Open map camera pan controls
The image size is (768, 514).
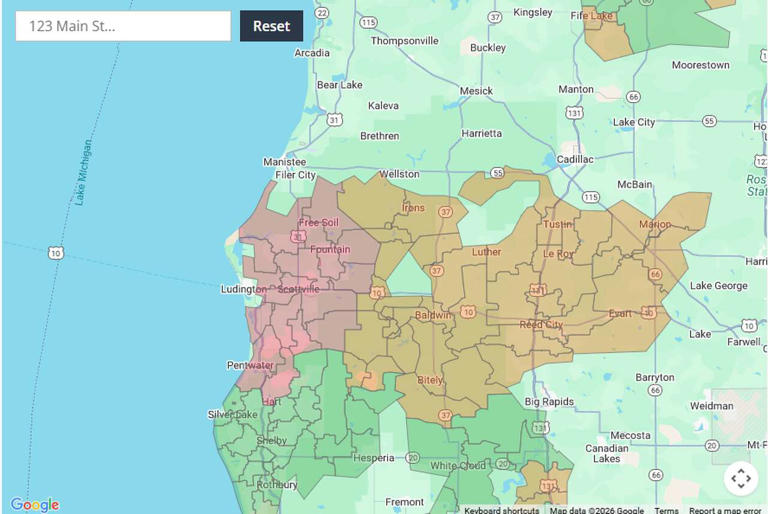741,478
